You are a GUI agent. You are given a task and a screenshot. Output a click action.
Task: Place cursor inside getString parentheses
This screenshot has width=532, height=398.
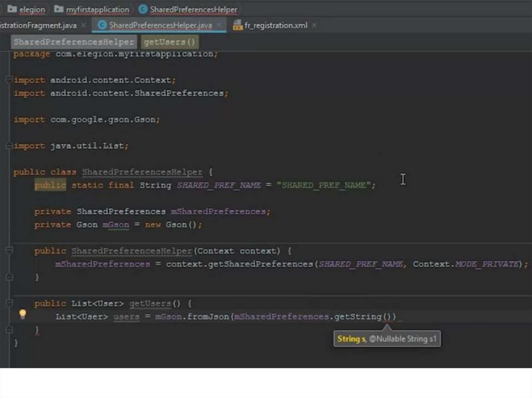[387, 317]
